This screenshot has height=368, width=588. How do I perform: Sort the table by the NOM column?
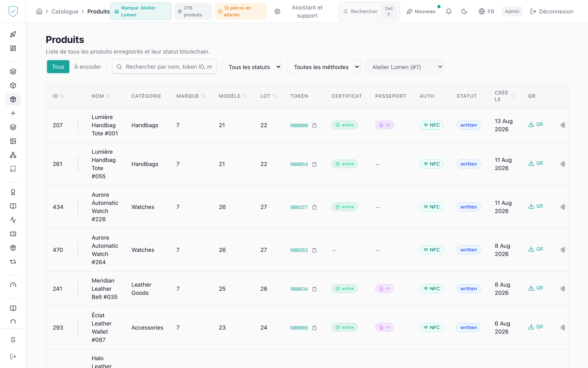click(x=101, y=96)
